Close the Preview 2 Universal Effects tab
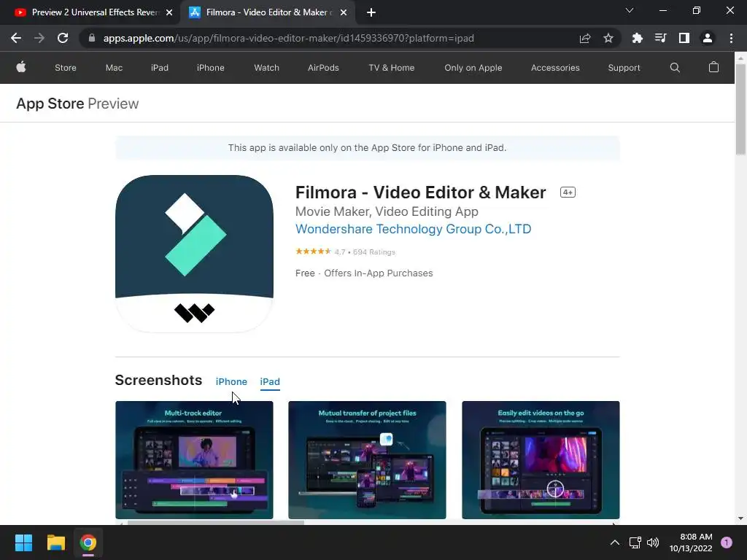747x560 pixels. [169, 13]
